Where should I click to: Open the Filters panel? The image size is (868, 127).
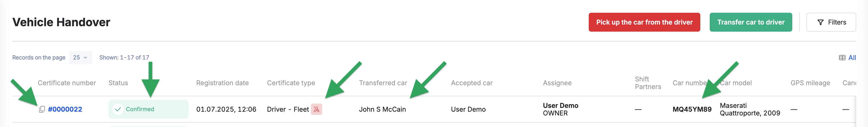(831, 22)
